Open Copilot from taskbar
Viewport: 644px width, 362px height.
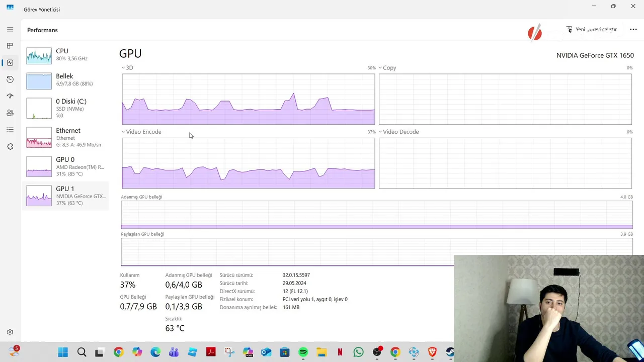click(x=137, y=352)
